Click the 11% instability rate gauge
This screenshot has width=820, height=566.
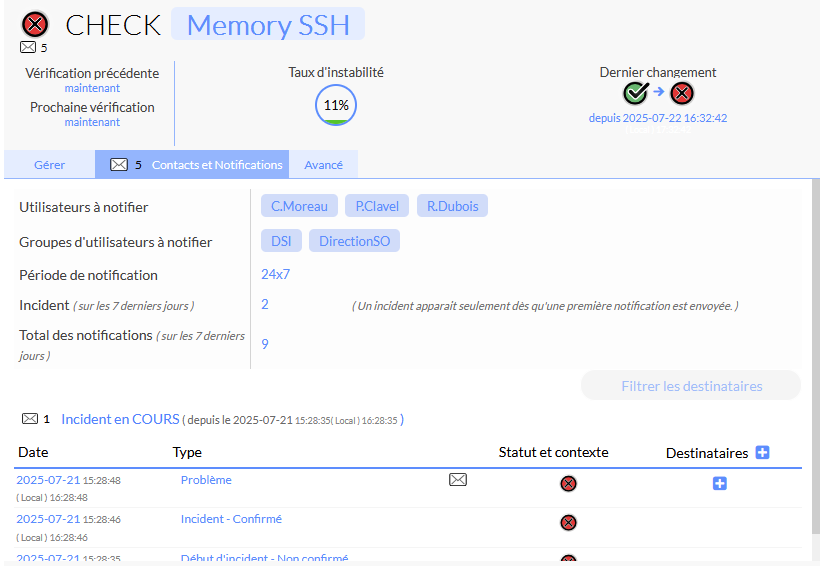pyautogui.click(x=336, y=105)
